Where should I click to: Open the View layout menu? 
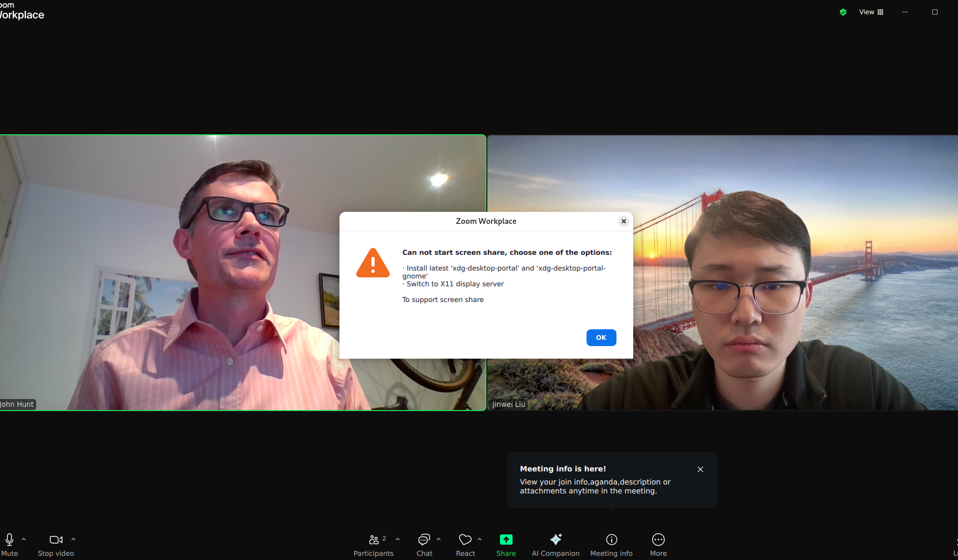[x=871, y=12]
